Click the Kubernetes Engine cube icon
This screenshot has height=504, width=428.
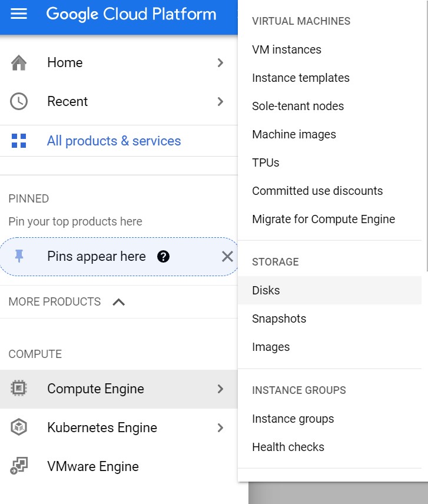(x=19, y=427)
